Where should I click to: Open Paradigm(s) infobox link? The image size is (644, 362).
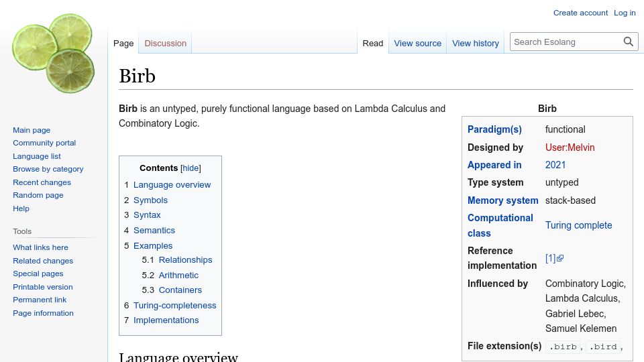(494, 129)
